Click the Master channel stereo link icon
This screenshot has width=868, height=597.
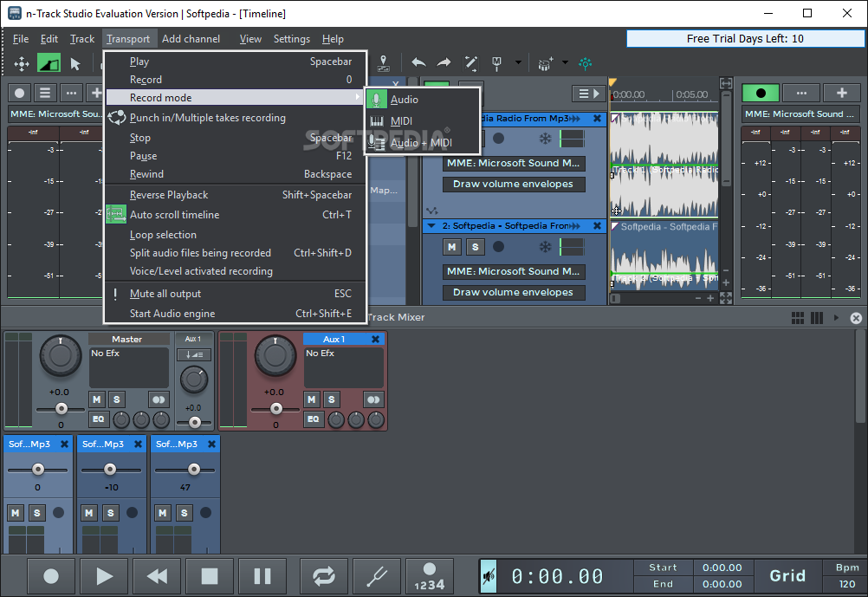pos(159,399)
